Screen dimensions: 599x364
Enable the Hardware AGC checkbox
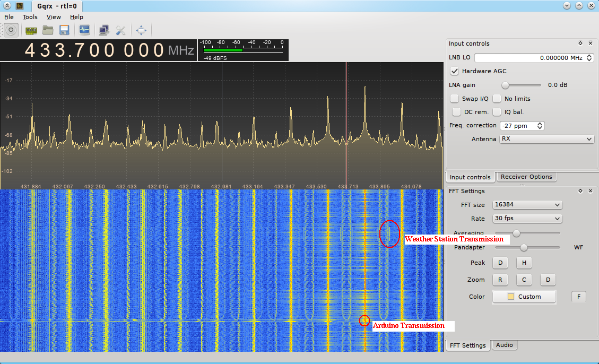[455, 71]
